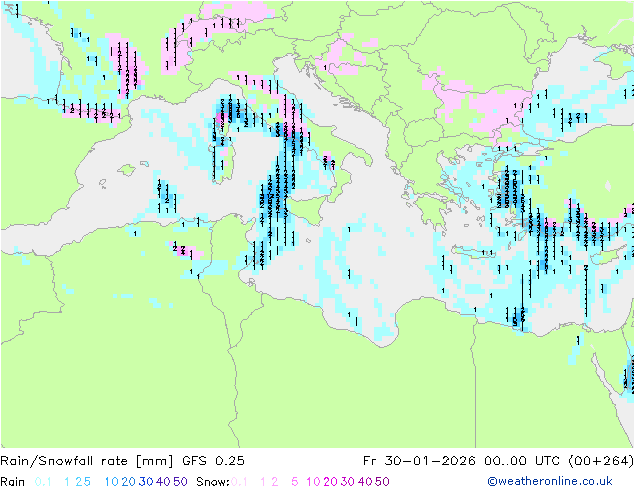Pick the rain legend value 30
The height and width of the screenshot is (490, 634).
tap(146, 482)
